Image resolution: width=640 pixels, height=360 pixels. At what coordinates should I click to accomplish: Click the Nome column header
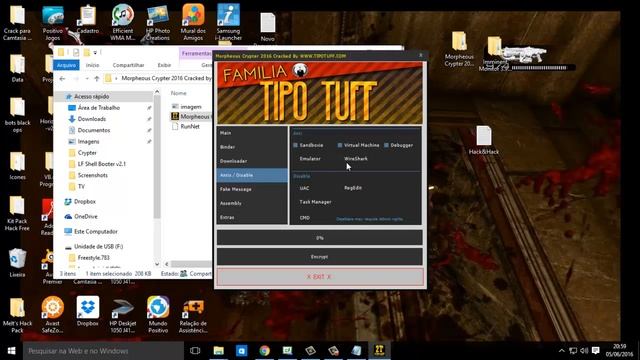tap(178, 93)
